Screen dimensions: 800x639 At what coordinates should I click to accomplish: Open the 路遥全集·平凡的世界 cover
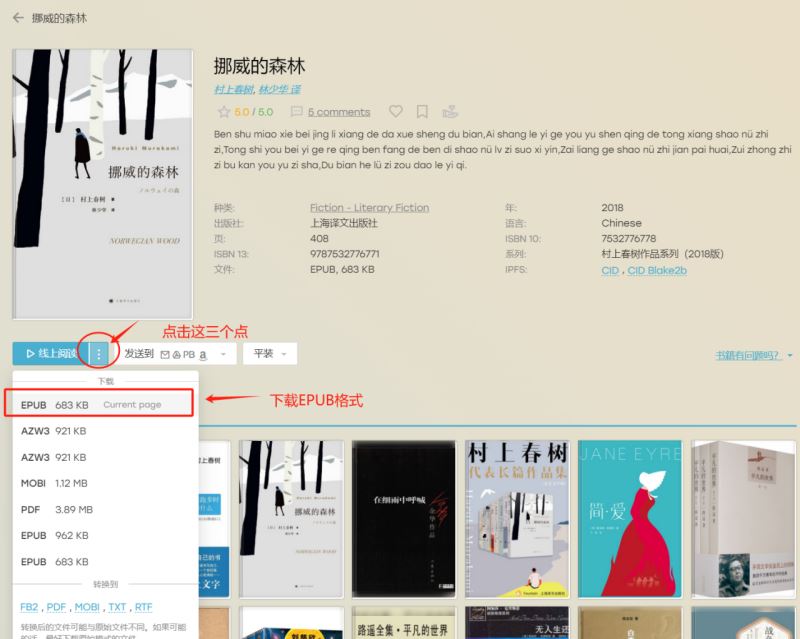pos(404,623)
